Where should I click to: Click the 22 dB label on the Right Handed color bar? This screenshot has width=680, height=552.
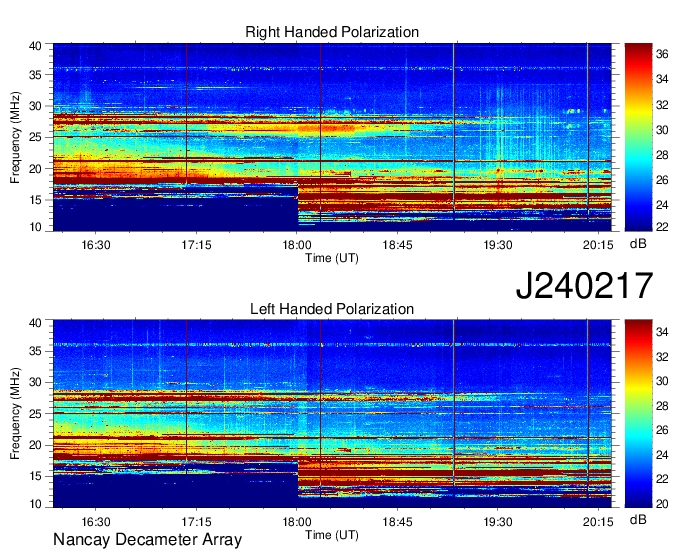[x=662, y=227]
